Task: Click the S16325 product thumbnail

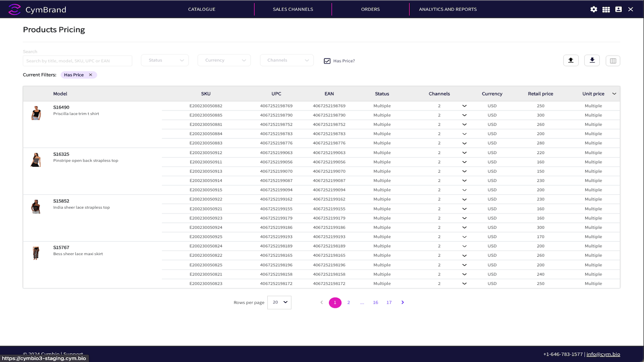Action: click(x=36, y=160)
